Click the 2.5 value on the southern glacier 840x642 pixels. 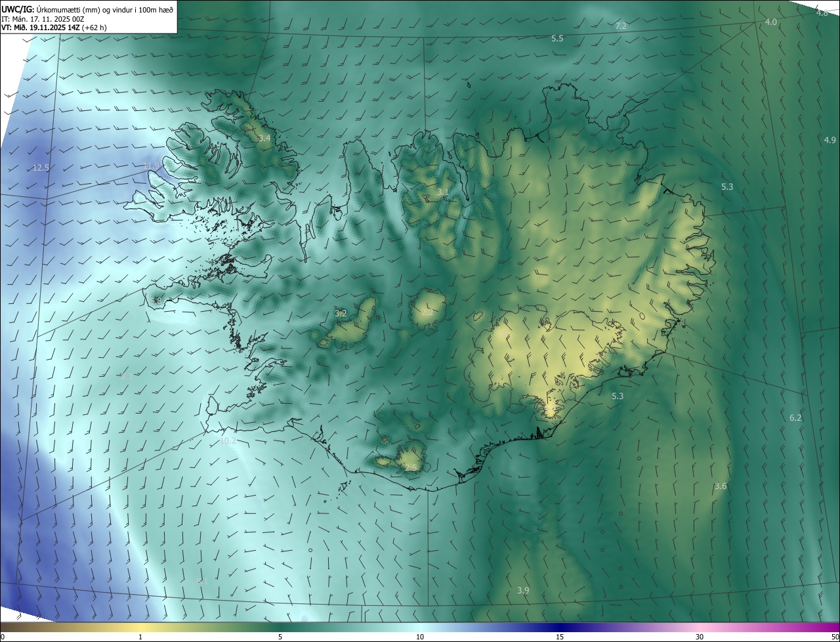coord(411,467)
